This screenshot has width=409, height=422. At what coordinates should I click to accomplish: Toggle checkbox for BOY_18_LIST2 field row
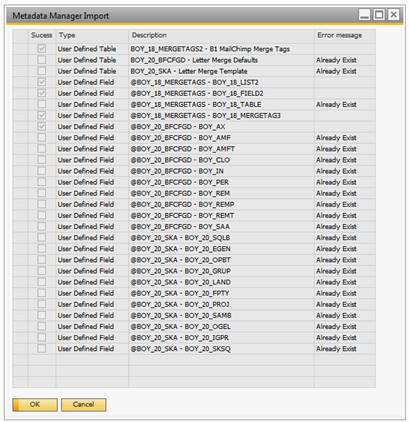pos(42,82)
